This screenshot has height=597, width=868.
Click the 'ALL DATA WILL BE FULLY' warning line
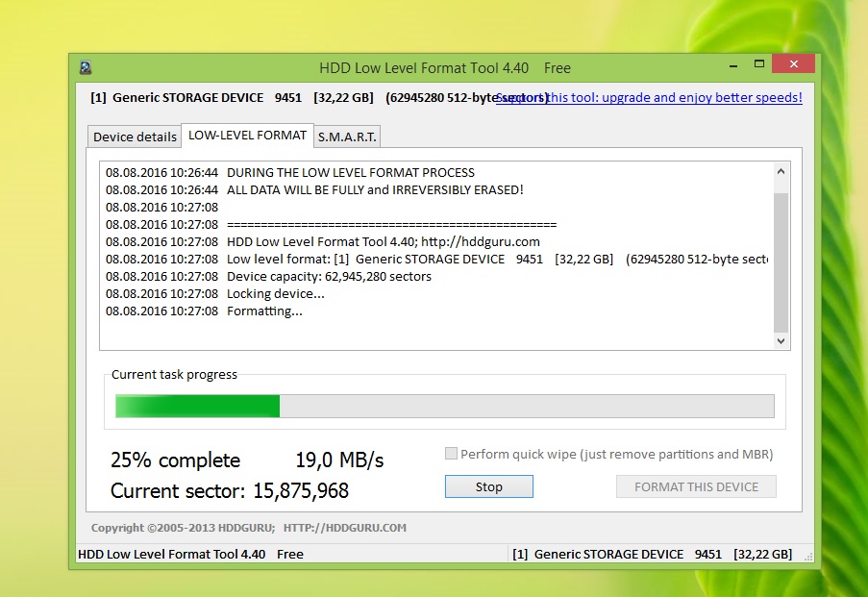[x=314, y=189]
